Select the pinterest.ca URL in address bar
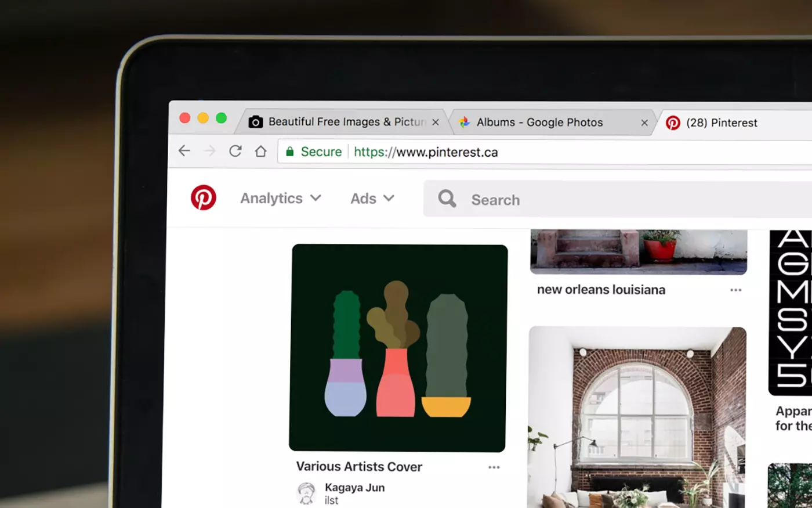Image resolution: width=812 pixels, height=508 pixels. click(426, 152)
